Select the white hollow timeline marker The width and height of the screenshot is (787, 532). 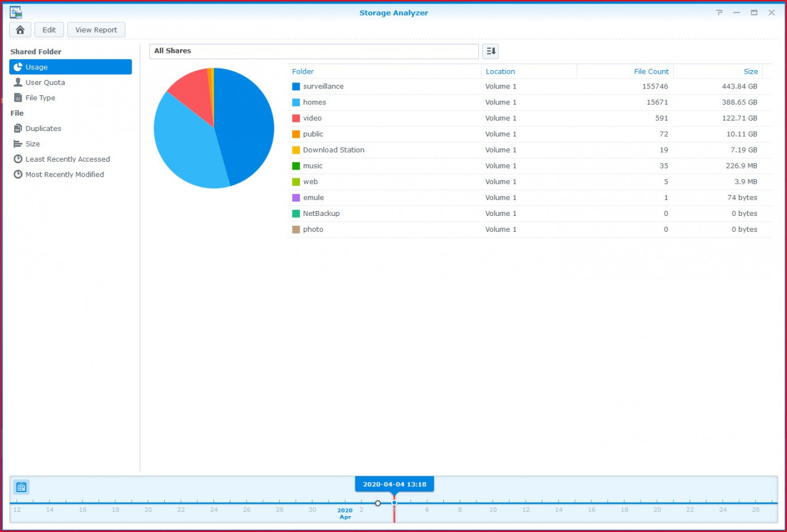tap(378, 503)
